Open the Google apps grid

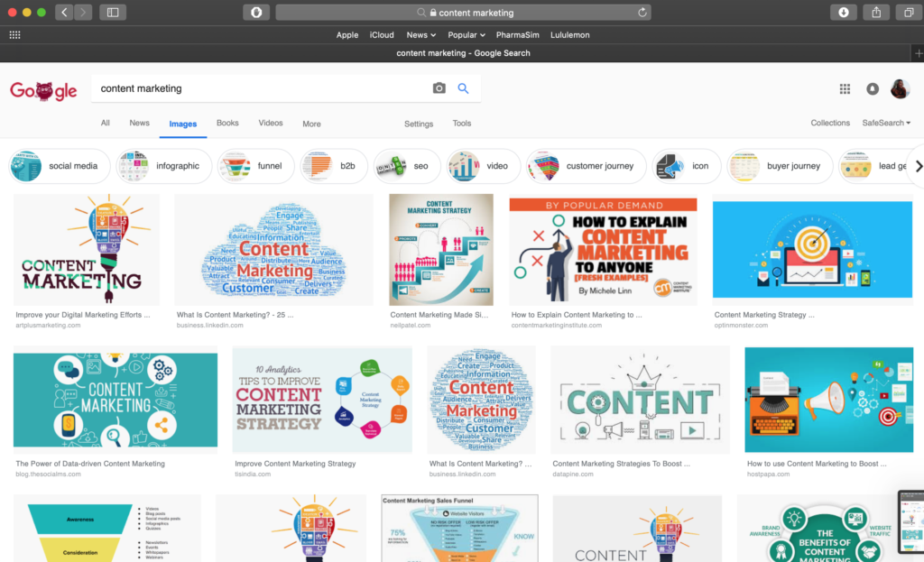pos(845,89)
